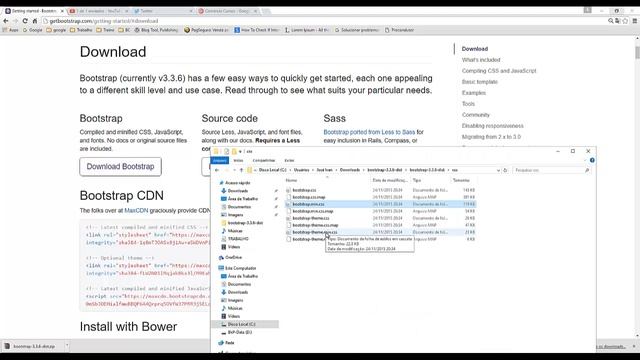Open bootstrap-3.3.6-dist folder in navigation pane
The image size is (640, 360).
245,223
